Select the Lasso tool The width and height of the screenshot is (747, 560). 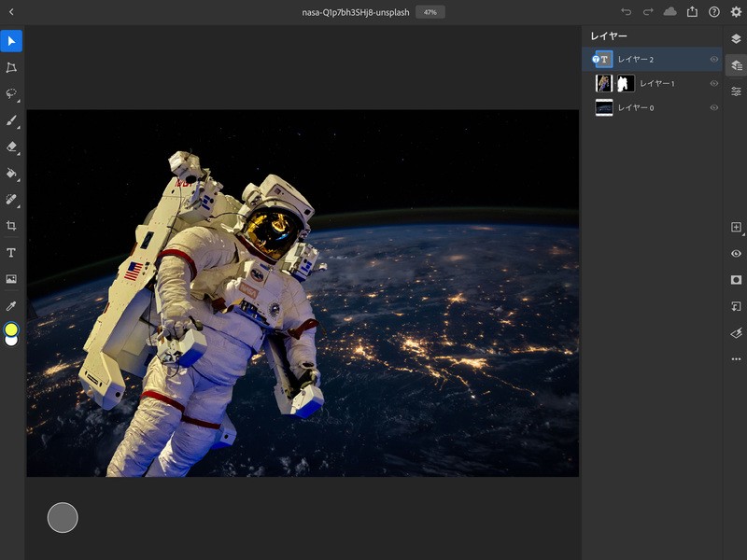[x=11, y=94]
